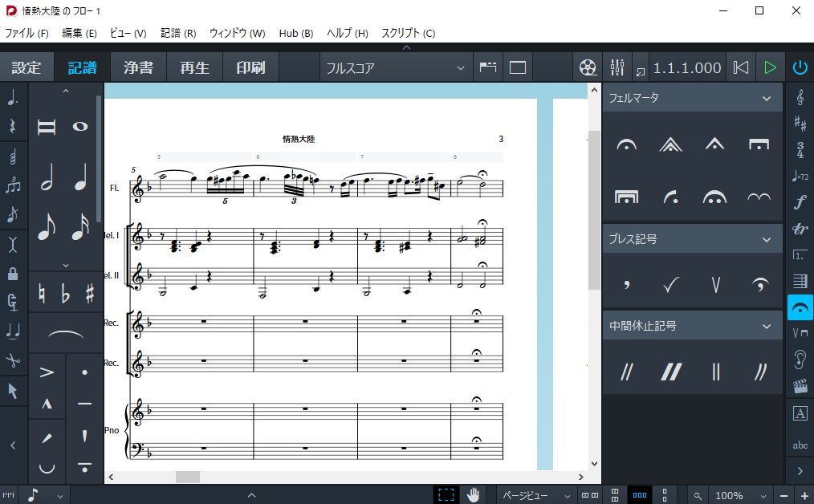
Task: Apply the flat accidental
Action: [x=65, y=295]
